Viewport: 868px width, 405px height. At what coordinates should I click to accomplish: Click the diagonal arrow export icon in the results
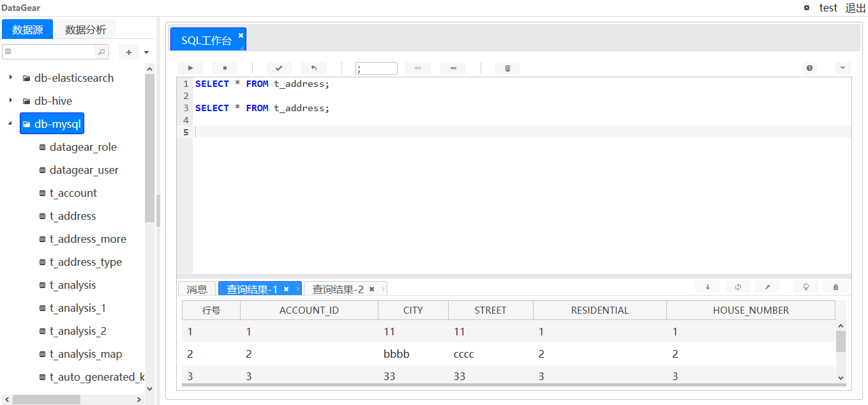(767, 287)
